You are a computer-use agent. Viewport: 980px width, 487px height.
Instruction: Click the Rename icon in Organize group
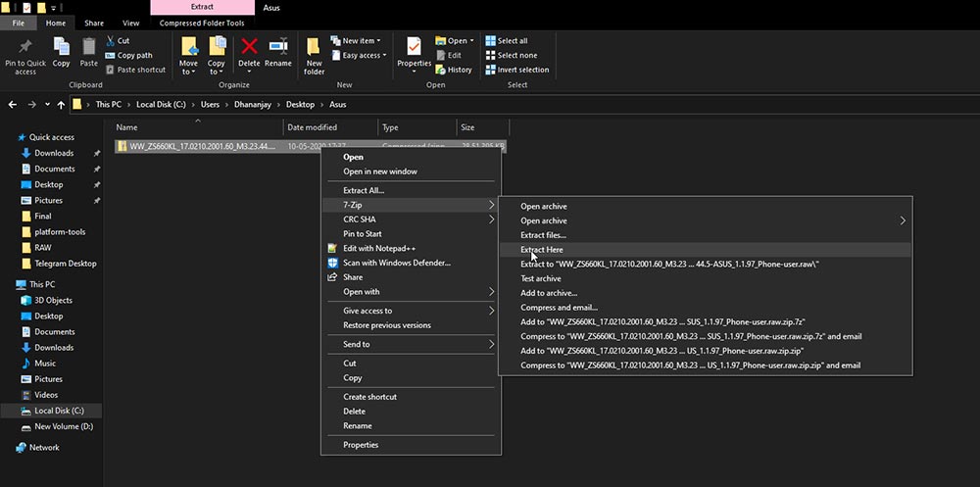click(x=278, y=47)
